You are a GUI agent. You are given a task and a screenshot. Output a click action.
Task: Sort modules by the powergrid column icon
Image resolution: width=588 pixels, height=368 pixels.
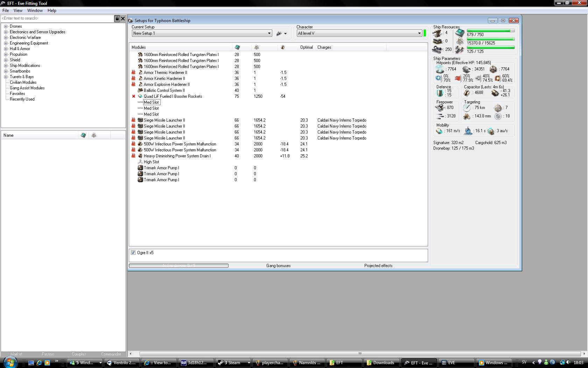[x=257, y=47]
